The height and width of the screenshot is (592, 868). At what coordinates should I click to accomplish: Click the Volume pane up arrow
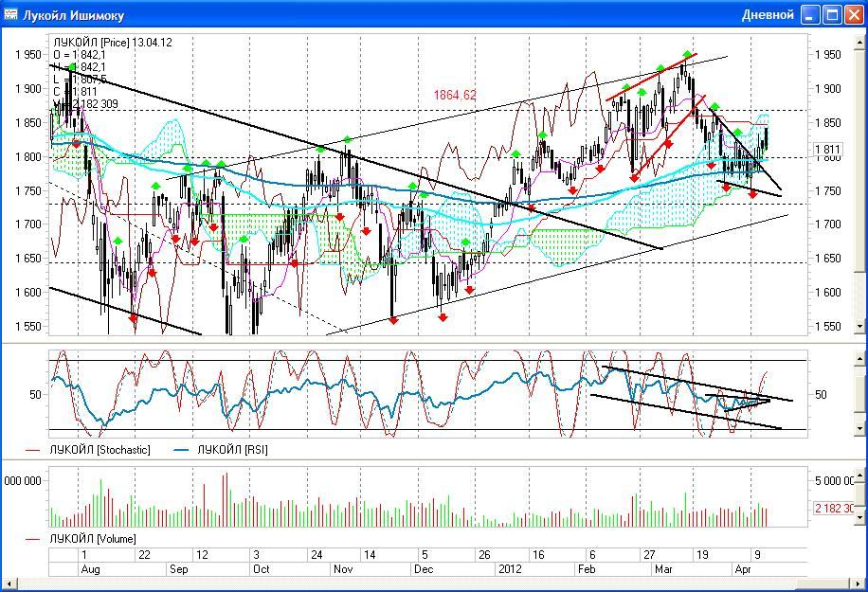click(x=860, y=475)
